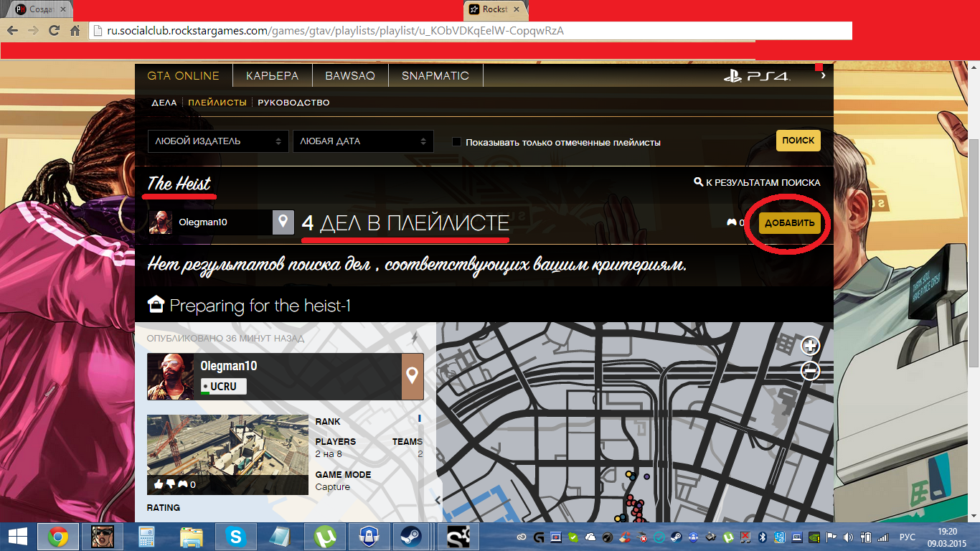Click the map marker icon beside the playlist owner
The height and width of the screenshot is (551, 980).
click(283, 222)
